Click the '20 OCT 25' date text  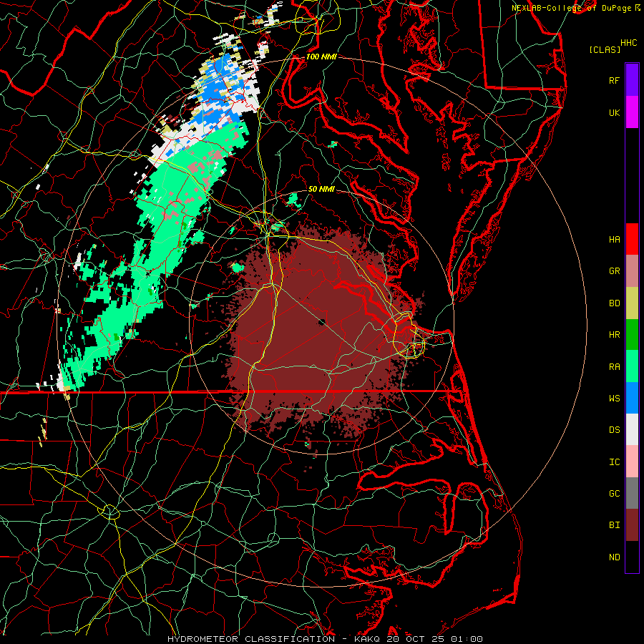point(415,639)
